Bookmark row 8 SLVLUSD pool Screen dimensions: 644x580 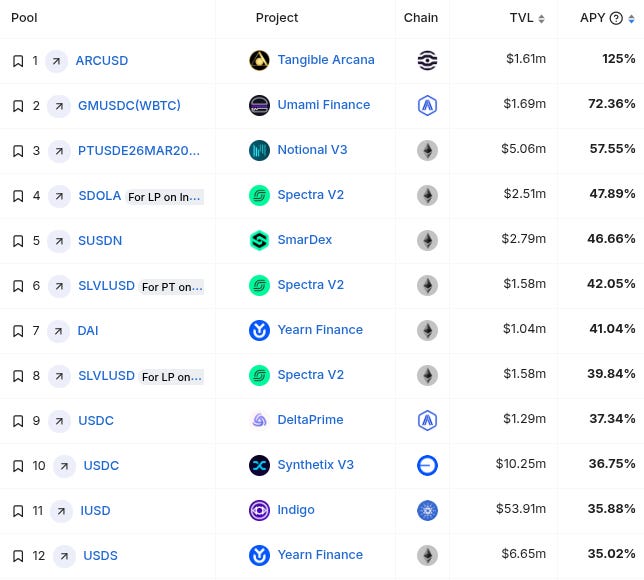(18, 376)
